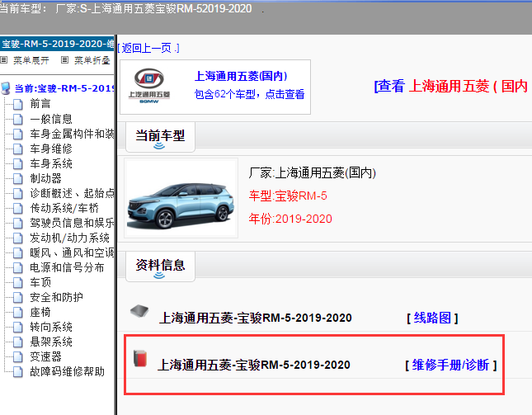The height and width of the screenshot is (415, 532).
Task: Click the gray chip icon for 线路图 row
Action: (139, 311)
